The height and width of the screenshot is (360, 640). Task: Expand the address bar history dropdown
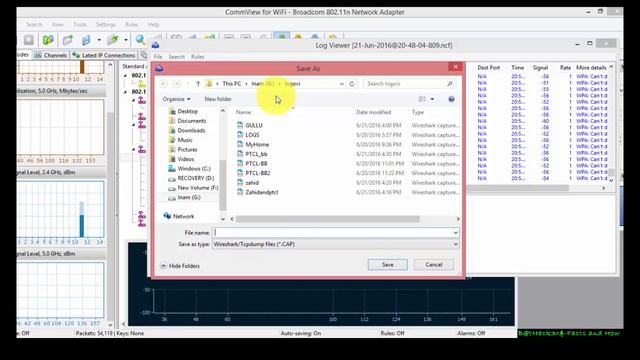[342, 84]
